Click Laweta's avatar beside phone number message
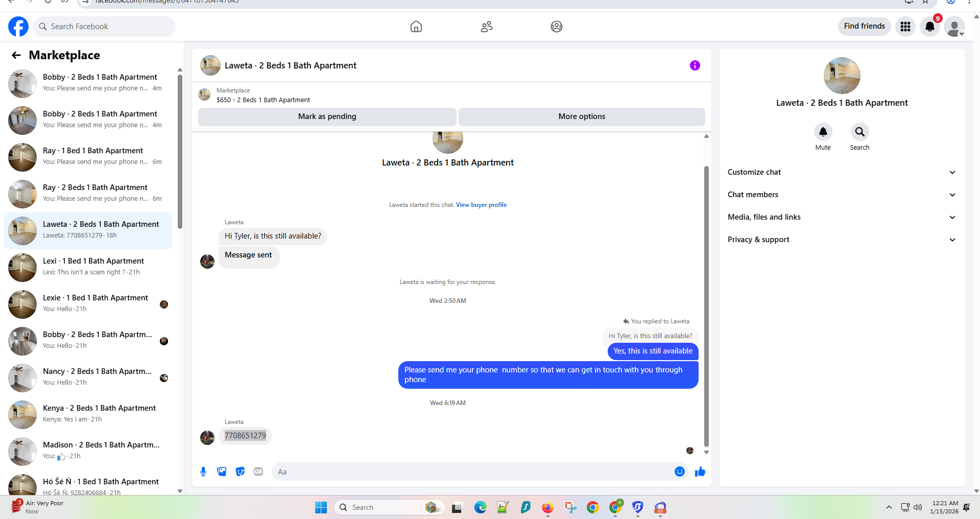Image resolution: width=980 pixels, height=519 pixels. pyautogui.click(x=207, y=438)
